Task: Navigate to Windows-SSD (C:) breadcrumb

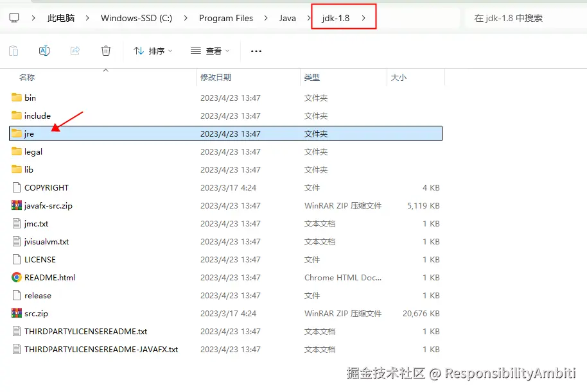Action: pos(136,18)
